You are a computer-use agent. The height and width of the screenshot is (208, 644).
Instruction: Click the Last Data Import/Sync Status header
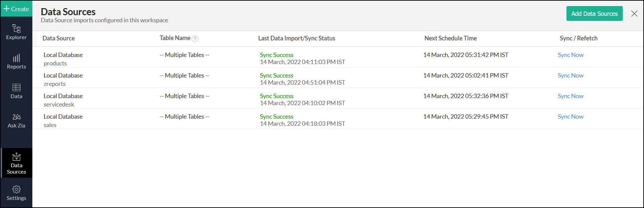tap(296, 38)
